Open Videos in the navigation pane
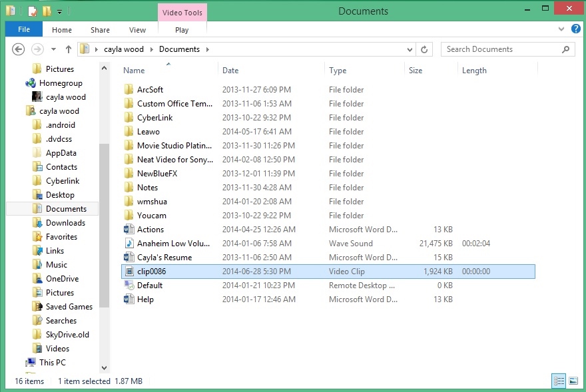 coord(57,349)
